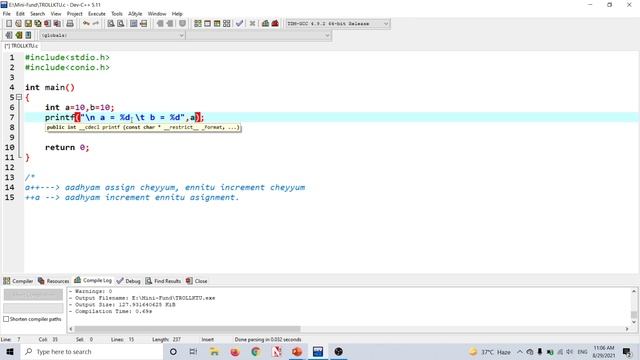
Task: Start debugging with the checkmark icon
Action: (240, 24)
